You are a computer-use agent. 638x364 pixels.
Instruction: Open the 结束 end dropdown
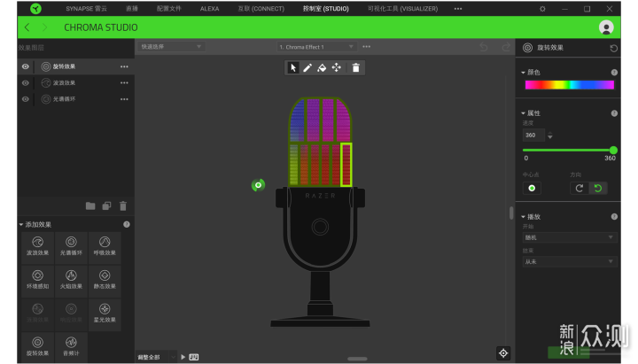pyautogui.click(x=569, y=261)
